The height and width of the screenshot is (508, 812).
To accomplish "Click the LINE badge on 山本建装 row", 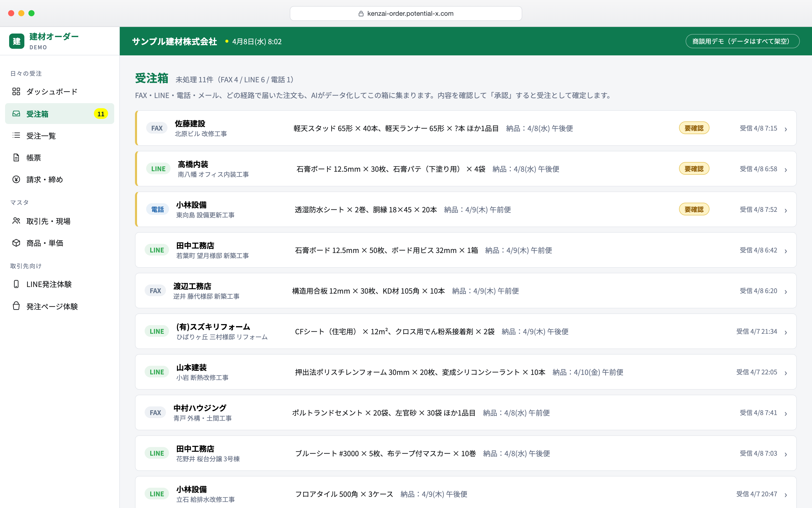I will (157, 372).
